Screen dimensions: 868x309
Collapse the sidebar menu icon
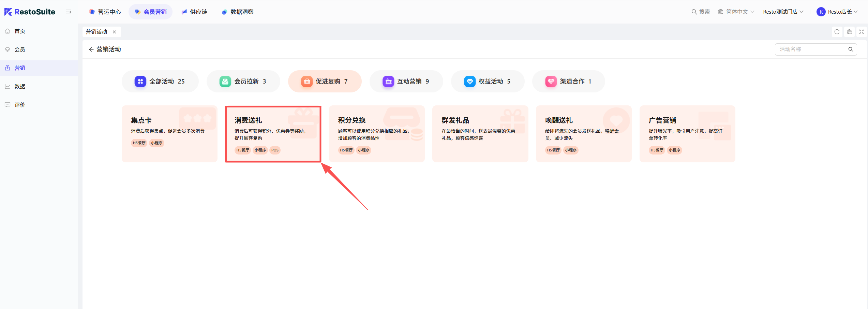click(69, 12)
